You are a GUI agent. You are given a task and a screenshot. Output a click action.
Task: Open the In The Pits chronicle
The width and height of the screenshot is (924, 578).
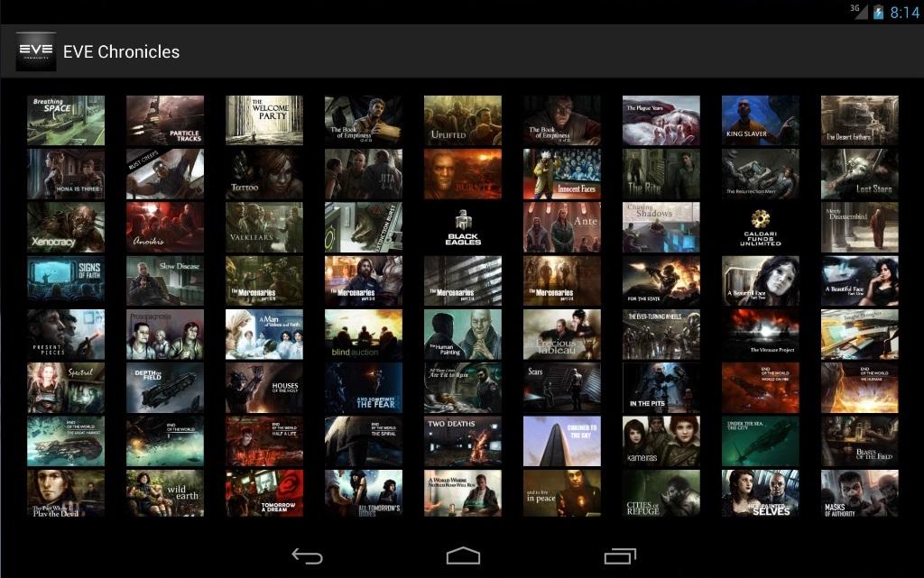tap(661, 388)
